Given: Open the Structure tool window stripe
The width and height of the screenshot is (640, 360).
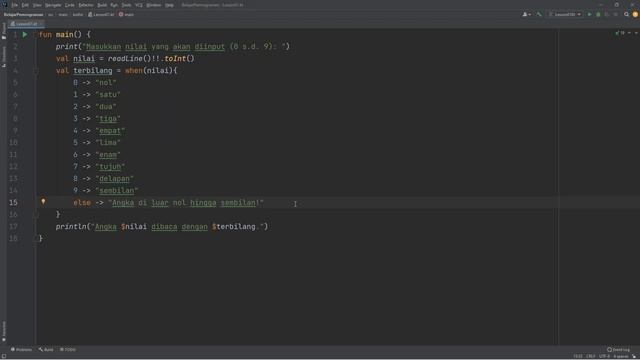Looking at the screenshot, I should (x=4, y=57).
